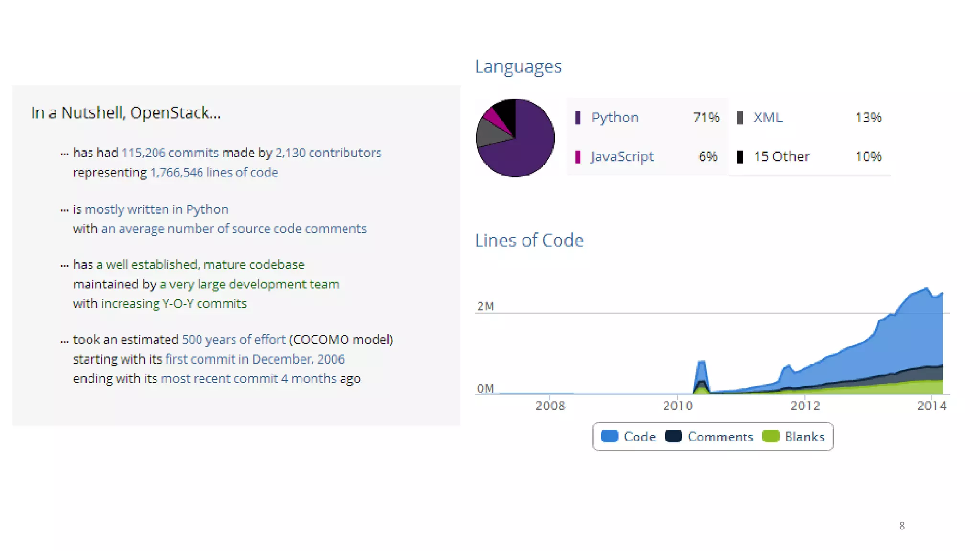Click the languages pie chart
This screenshot has height=551, width=980.
pyautogui.click(x=515, y=138)
